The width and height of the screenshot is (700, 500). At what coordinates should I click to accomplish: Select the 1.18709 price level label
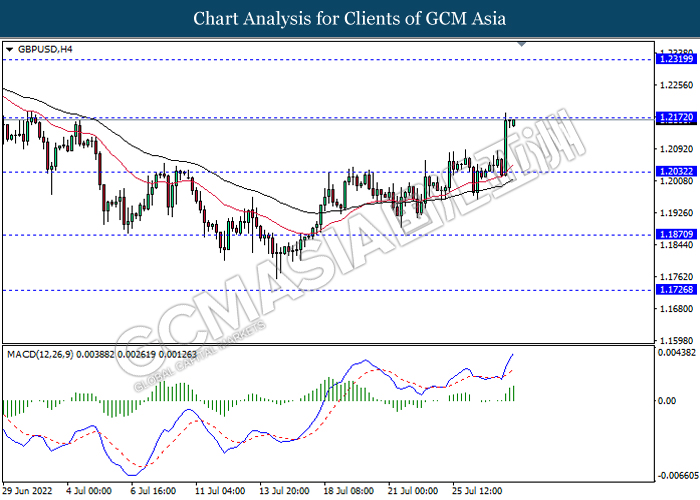click(x=676, y=234)
